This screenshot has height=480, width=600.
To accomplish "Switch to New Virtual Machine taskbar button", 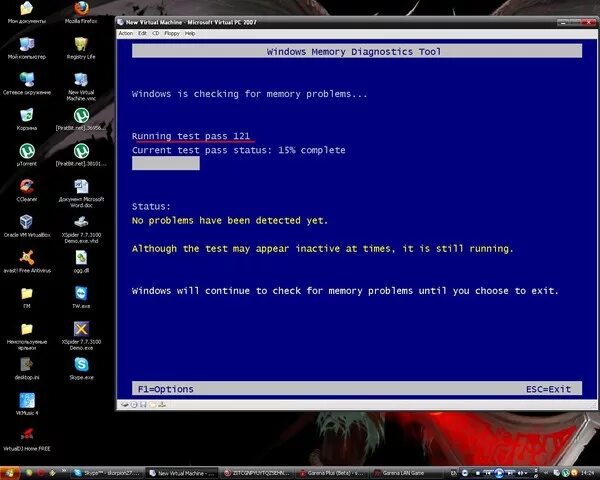I will pyautogui.click(x=182, y=473).
